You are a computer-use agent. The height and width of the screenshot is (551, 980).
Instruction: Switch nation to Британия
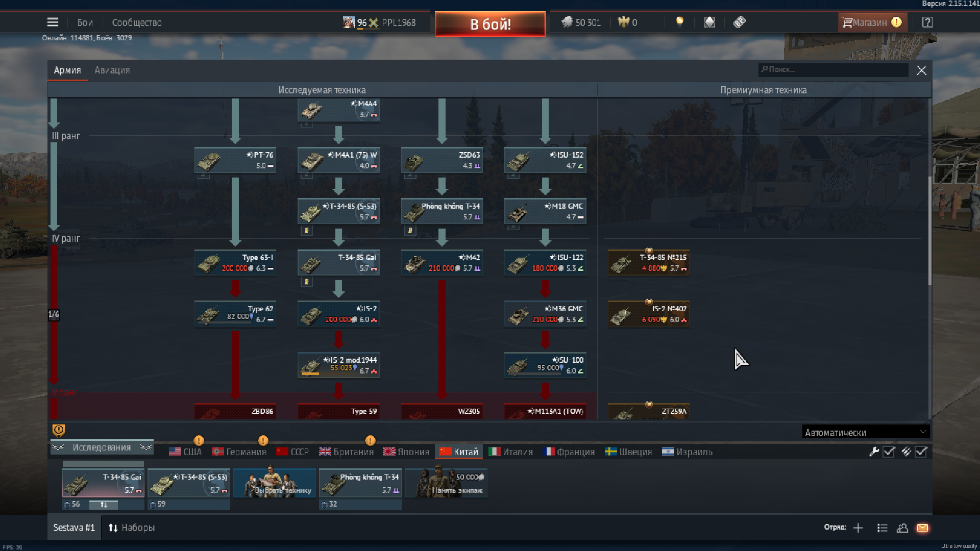point(347,452)
